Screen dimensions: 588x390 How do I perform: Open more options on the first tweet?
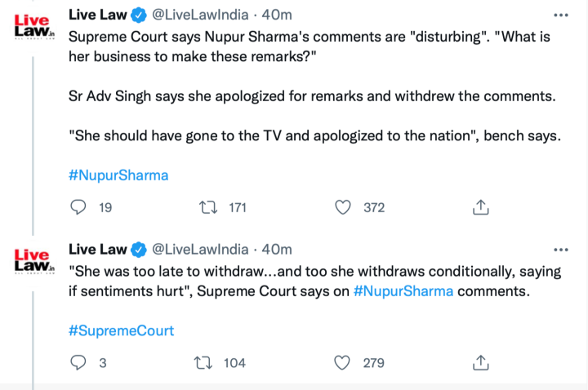pos(560,16)
